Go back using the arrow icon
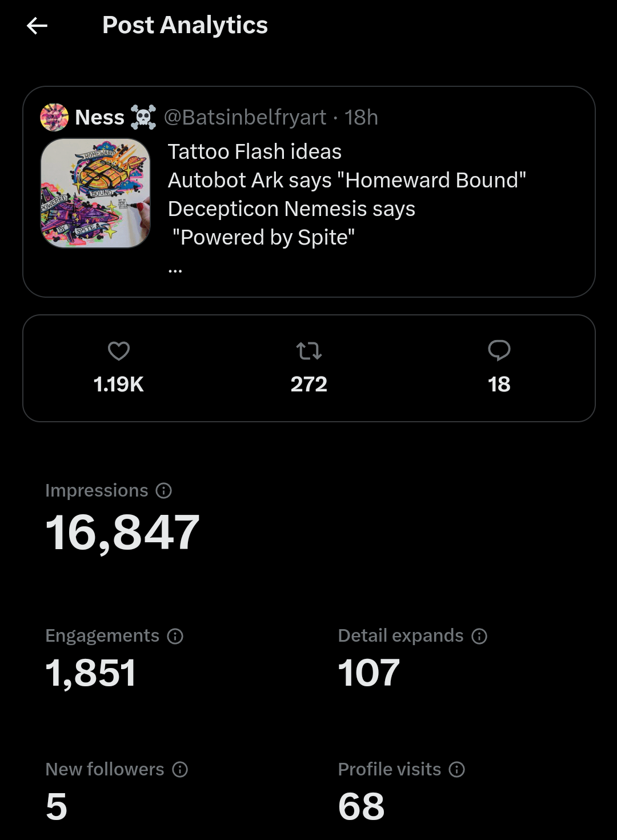The image size is (617, 840). coord(37,26)
